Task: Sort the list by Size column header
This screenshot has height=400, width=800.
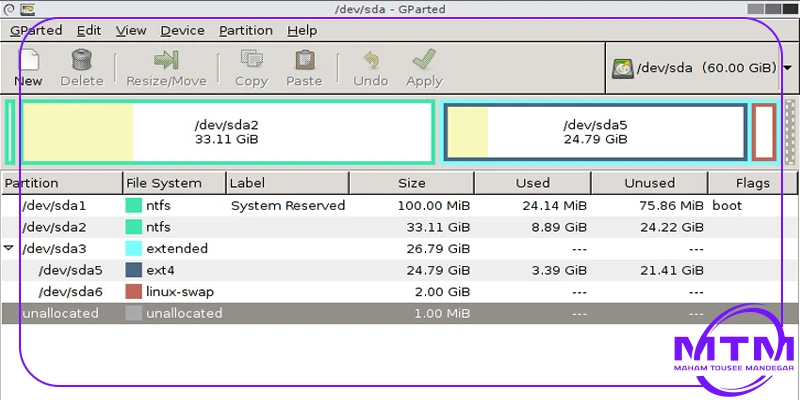Action: click(x=411, y=183)
